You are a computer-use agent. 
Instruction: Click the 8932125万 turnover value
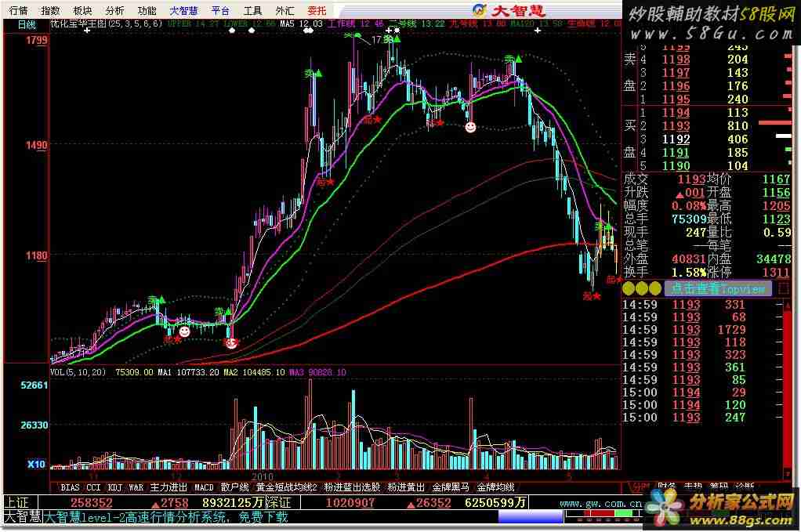[x=233, y=503]
